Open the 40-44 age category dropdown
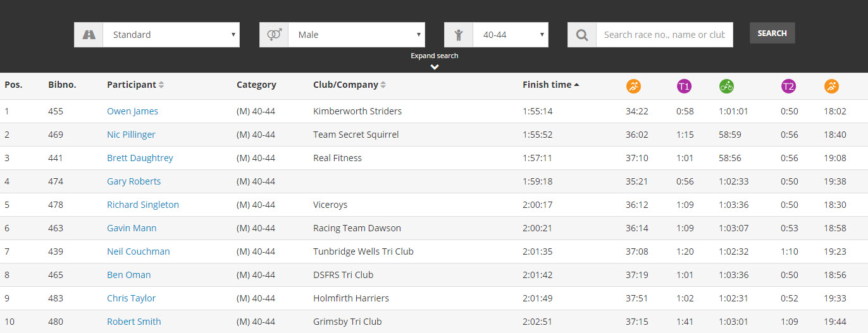Viewport: 868px width, 333px height. [x=511, y=35]
